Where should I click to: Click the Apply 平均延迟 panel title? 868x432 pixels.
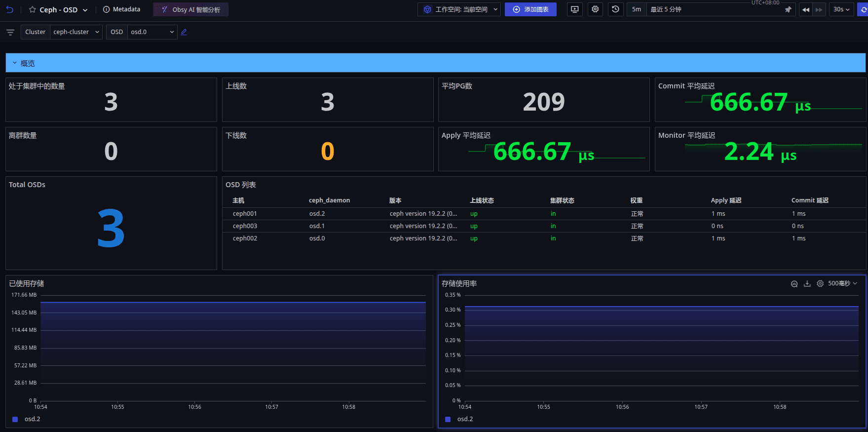pyautogui.click(x=466, y=135)
